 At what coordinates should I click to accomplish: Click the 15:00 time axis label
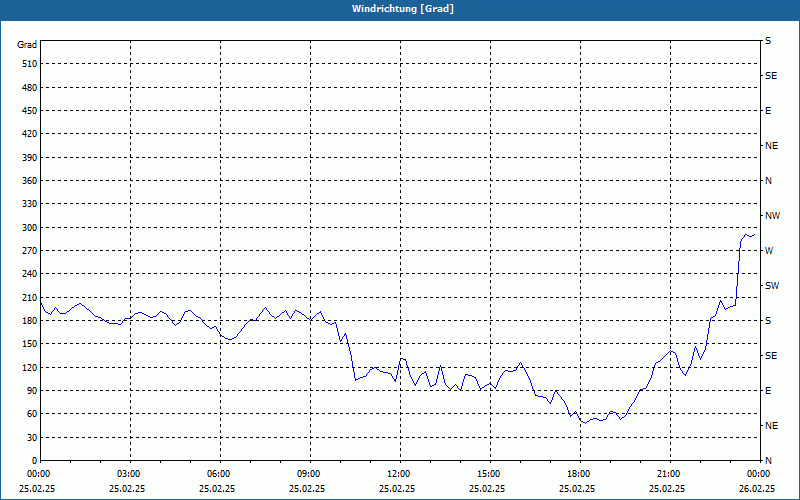(x=490, y=474)
